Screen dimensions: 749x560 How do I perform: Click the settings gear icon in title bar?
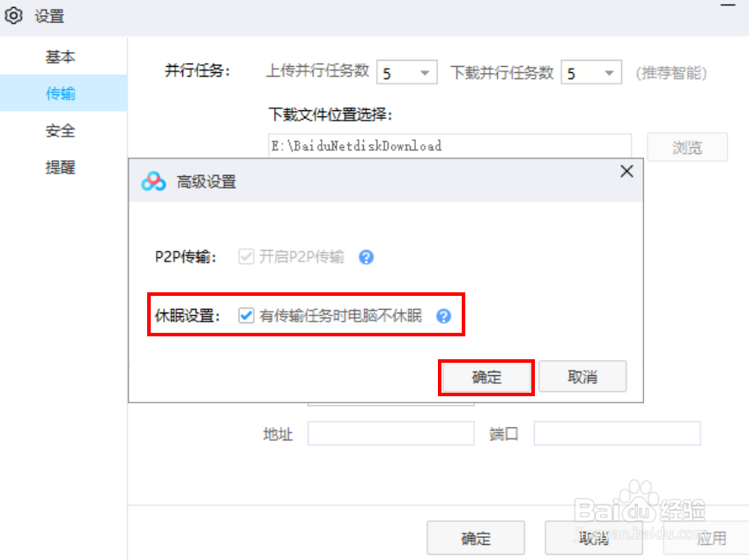(x=14, y=16)
